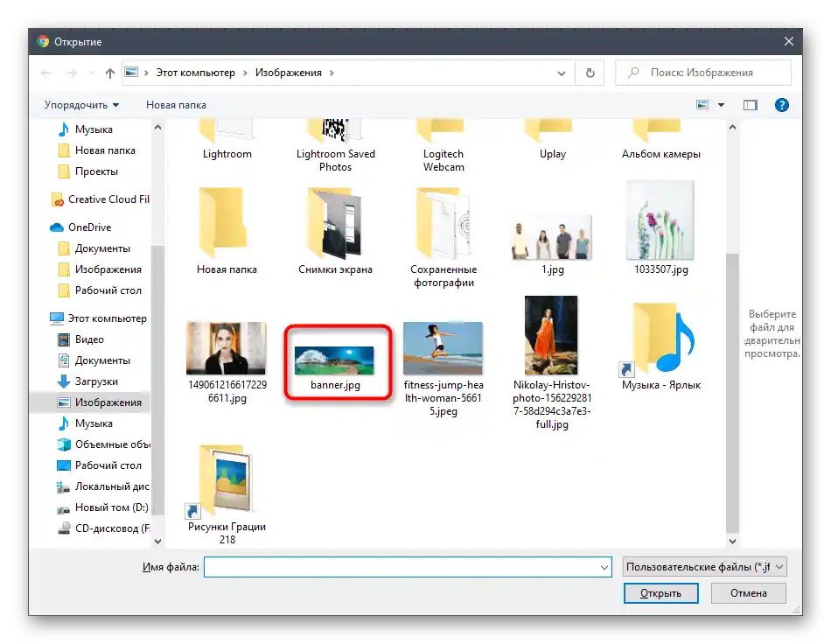The image size is (831, 644).
Task: Open Музыка under Этот компьютер
Action: coord(93,423)
